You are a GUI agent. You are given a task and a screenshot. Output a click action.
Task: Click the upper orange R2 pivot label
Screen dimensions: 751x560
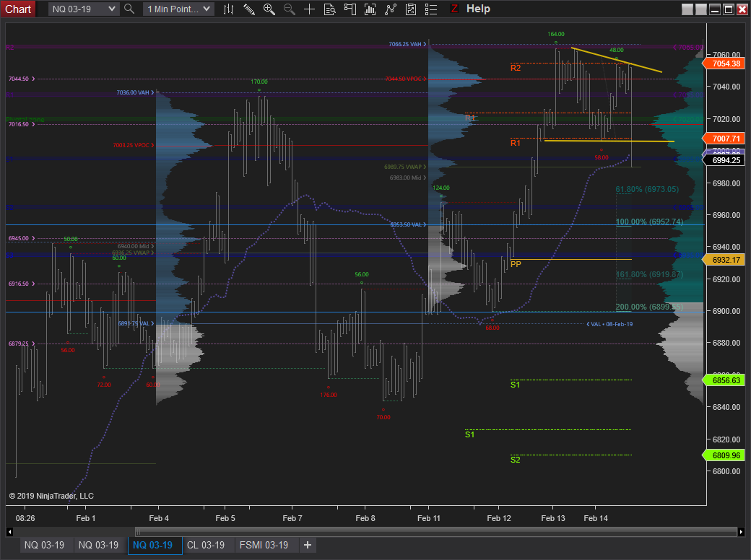point(516,68)
